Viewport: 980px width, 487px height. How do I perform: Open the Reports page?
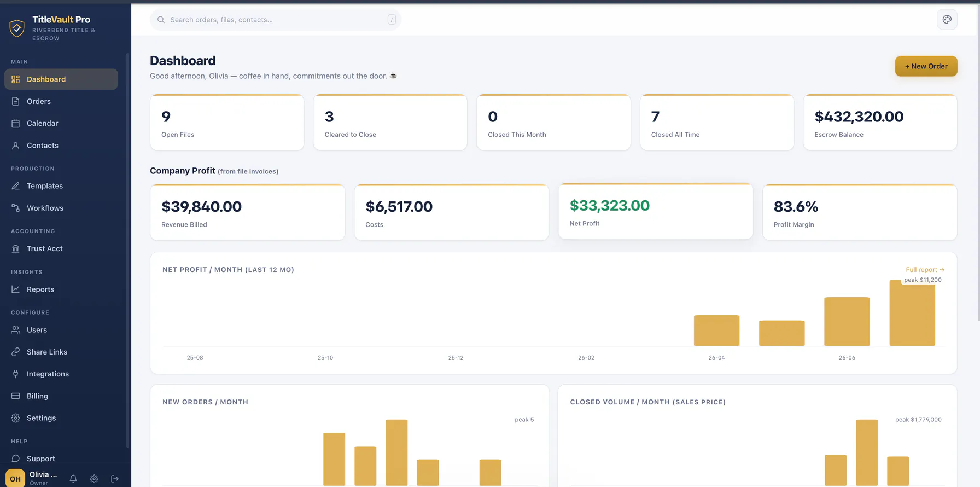(61, 289)
